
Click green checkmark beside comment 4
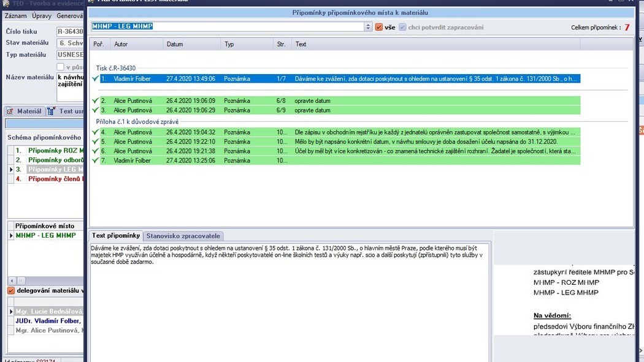95,132
